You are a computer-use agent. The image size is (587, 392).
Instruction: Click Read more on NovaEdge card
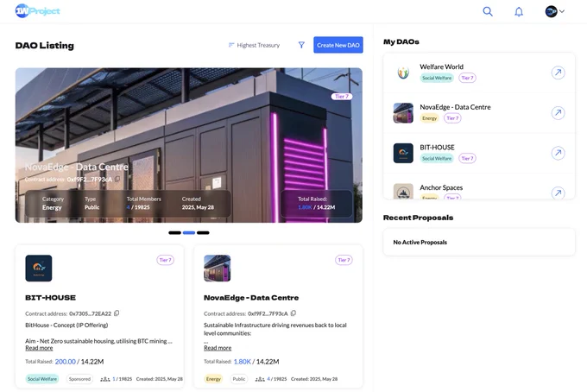click(218, 348)
